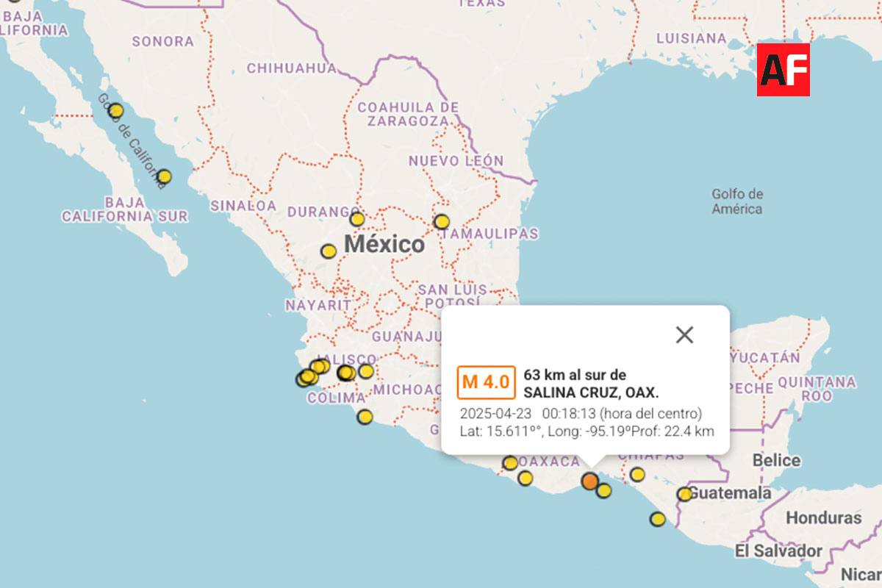Screen dimensions: 882x588
Task: Select the yellow marker below the OAXACA label
Action: click(525, 478)
